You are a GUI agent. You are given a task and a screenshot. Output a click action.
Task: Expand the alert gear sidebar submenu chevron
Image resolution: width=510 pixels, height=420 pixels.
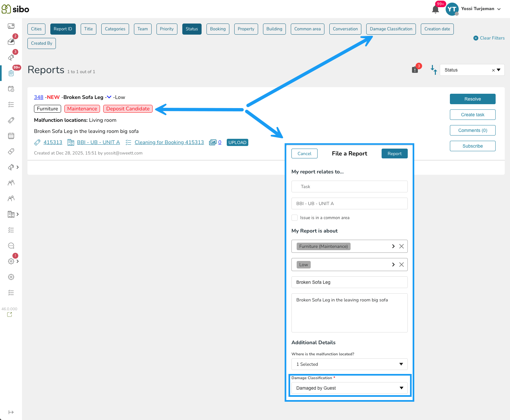point(18,261)
